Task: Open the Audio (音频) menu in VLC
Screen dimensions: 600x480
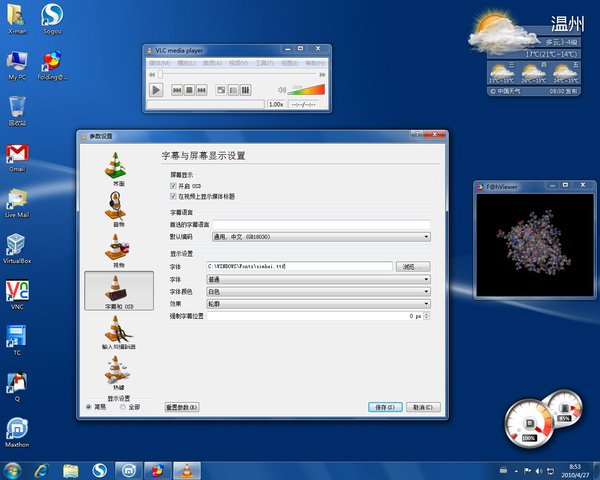Action: [x=212, y=63]
